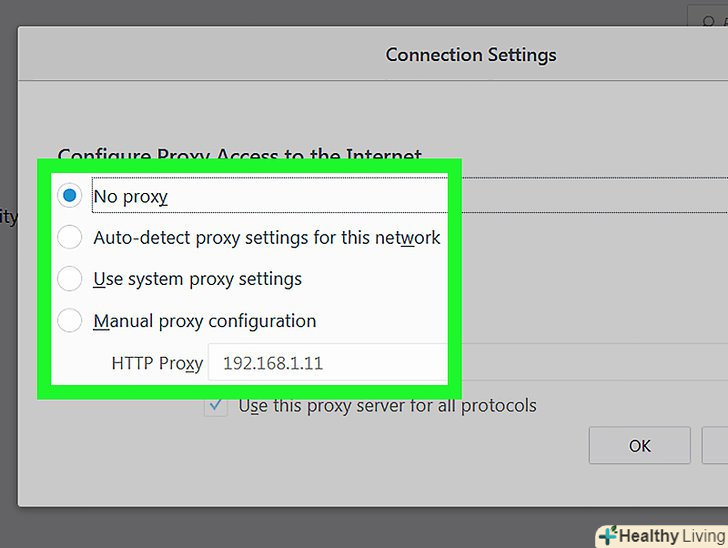Click the "HTTP Proxy" field label
This screenshot has width=728, height=548.
(157, 363)
